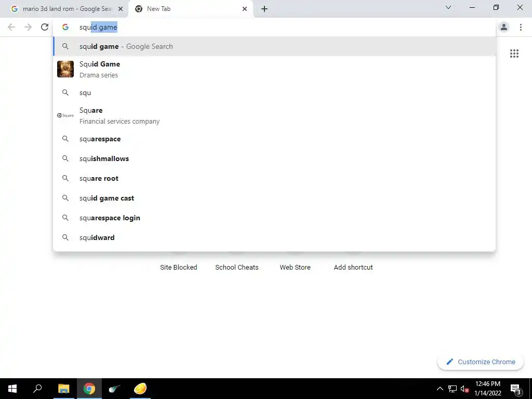The image size is (532, 399).
Task: Open the Site Blocked shortcut
Action: click(x=179, y=268)
